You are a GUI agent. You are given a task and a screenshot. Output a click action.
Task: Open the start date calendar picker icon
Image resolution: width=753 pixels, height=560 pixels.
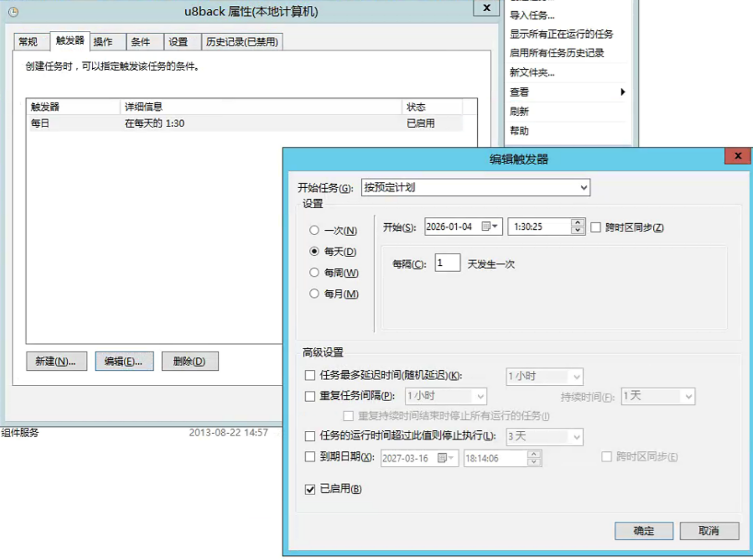(489, 227)
